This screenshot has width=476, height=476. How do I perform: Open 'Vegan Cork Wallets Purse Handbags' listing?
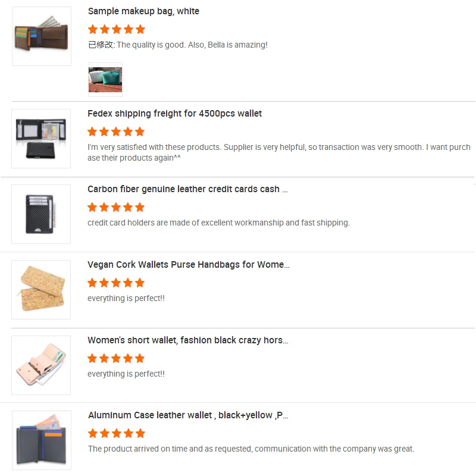click(x=189, y=265)
